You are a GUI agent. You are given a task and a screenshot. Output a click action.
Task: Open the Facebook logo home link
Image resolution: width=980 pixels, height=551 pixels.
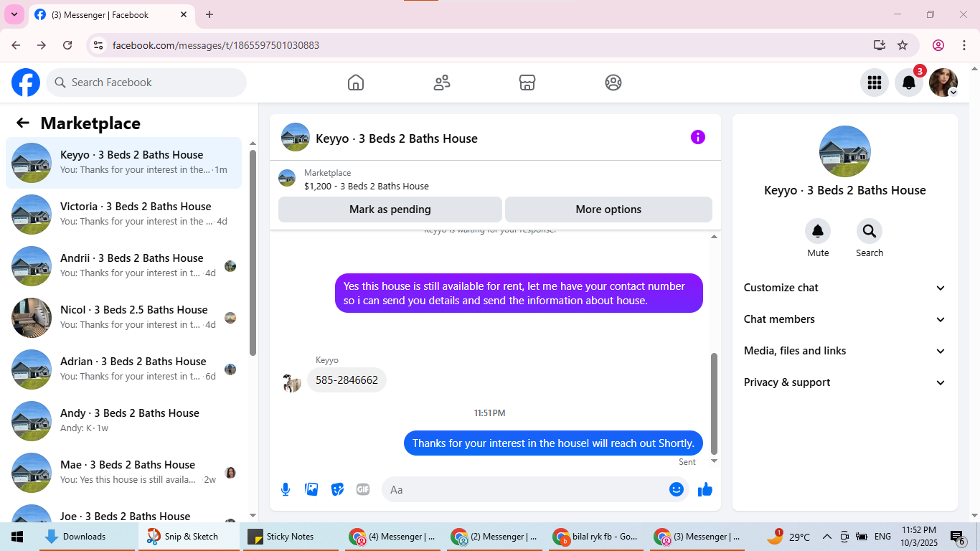coord(26,83)
